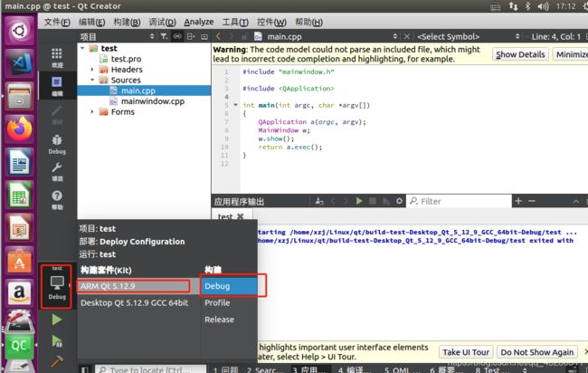Open the 文件(F) menu

pyautogui.click(x=57, y=22)
